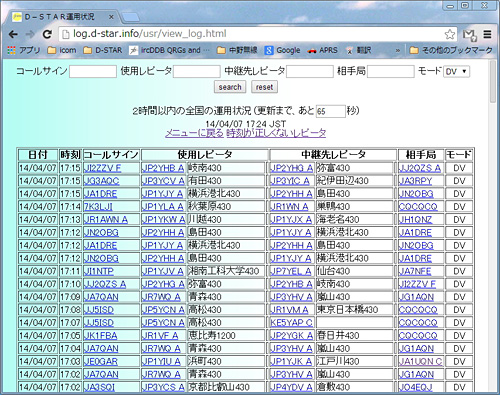Open the 中野無線 bookmark folder
500x395 pixels.
click(x=237, y=50)
